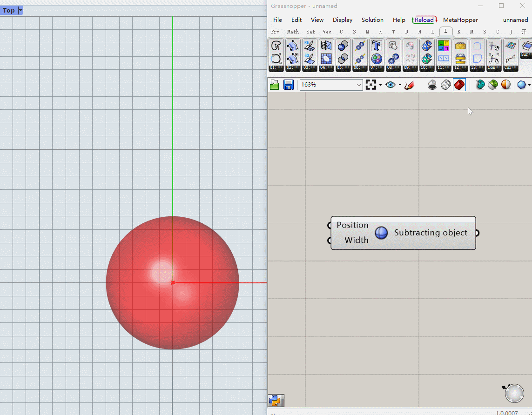
Task: Pick the curve with control points icon in panel 01
Action: (x=276, y=59)
